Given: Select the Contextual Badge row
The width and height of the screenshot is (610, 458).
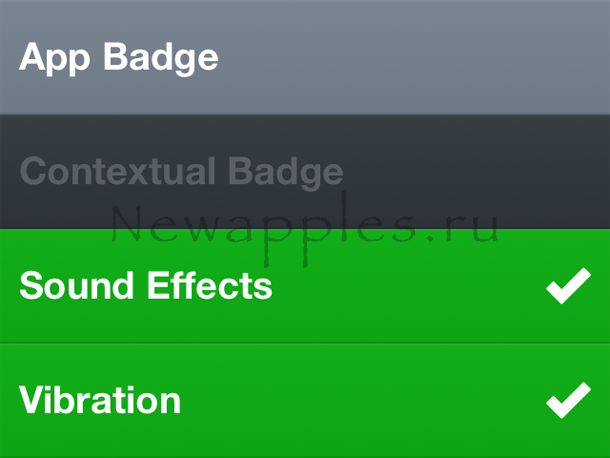Looking at the screenshot, I should [305, 171].
